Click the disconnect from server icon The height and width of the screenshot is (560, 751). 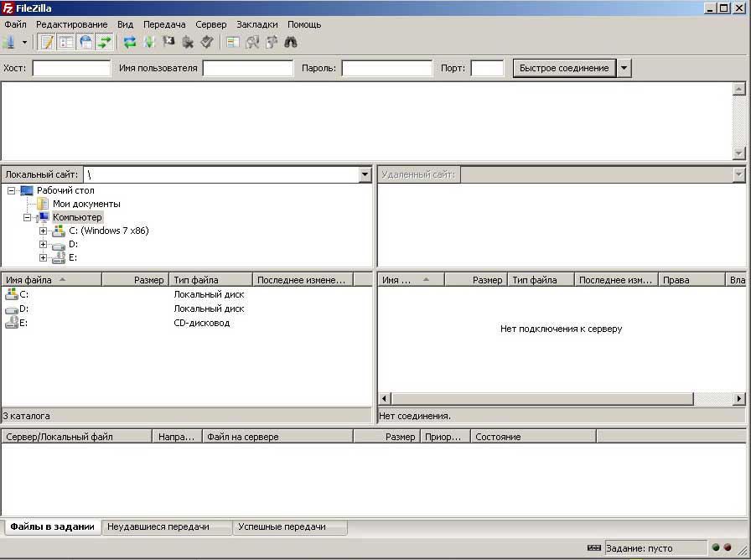click(188, 42)
